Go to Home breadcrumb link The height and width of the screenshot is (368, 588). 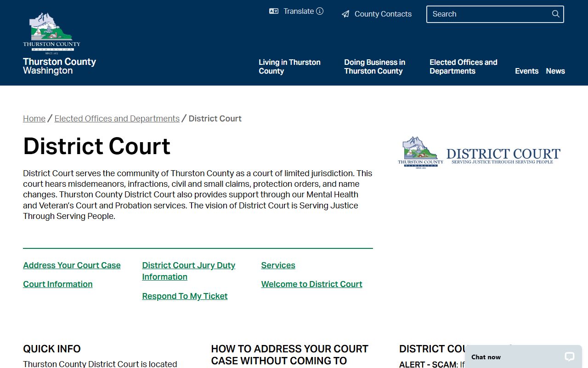(x=34, y=119)
